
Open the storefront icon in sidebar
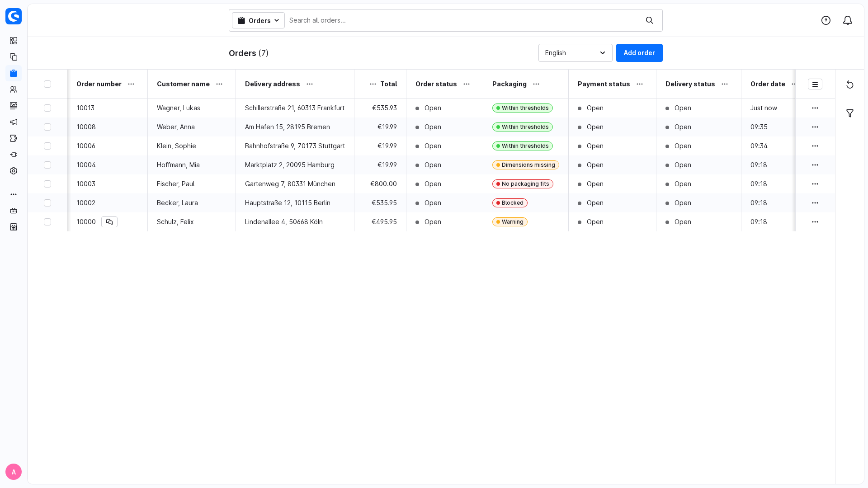pyautogui.click(x=14, y=227)
